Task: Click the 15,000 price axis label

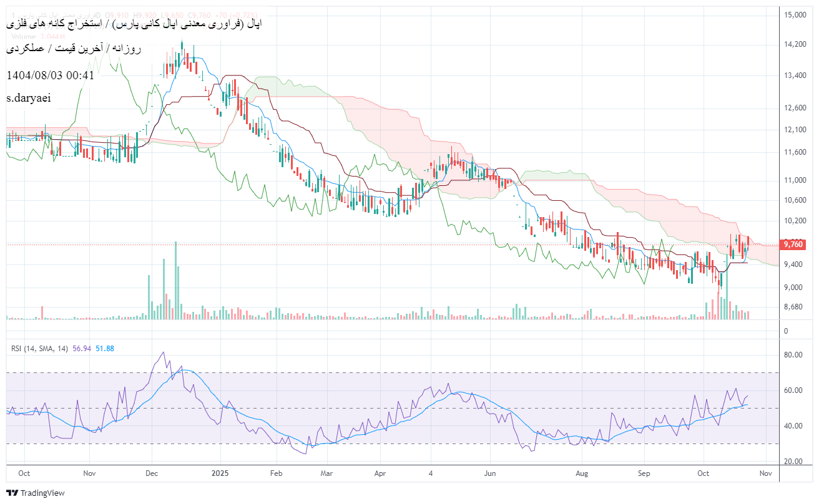Action: [795, 16]
